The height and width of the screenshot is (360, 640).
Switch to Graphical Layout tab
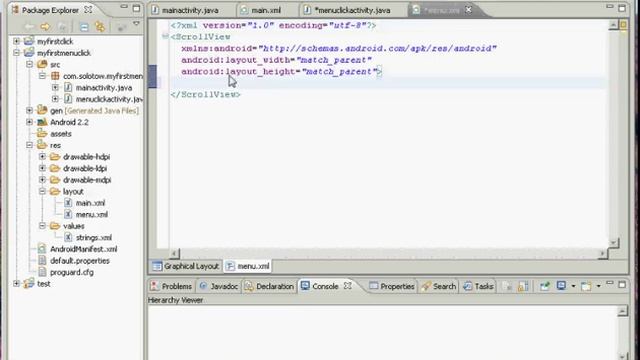(186, 266)
